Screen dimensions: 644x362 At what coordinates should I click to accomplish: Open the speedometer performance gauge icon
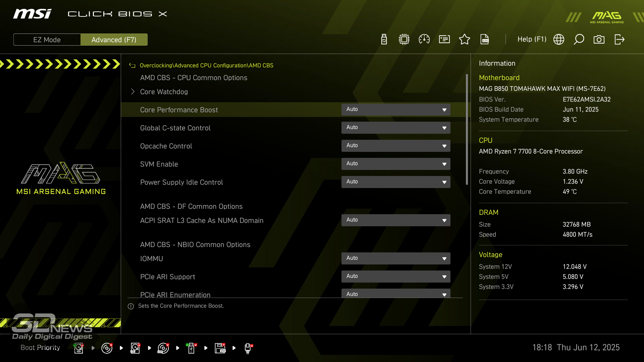tap(424, 40)
